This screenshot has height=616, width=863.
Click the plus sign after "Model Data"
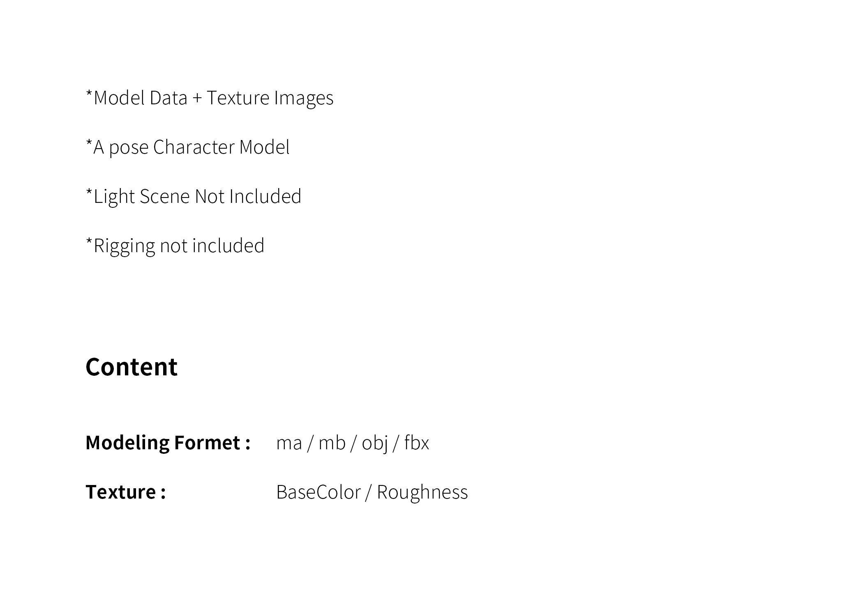197,99
